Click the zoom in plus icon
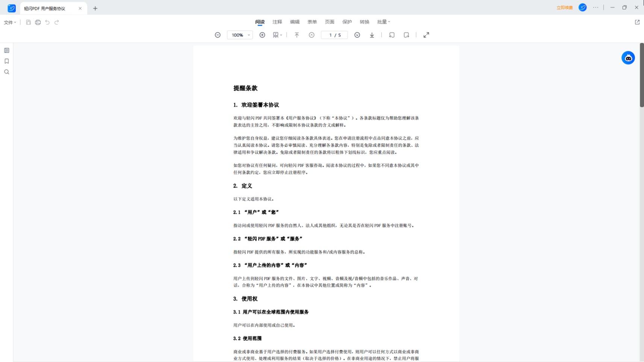This screenshot has width=644, height=362. coord(262,35)
